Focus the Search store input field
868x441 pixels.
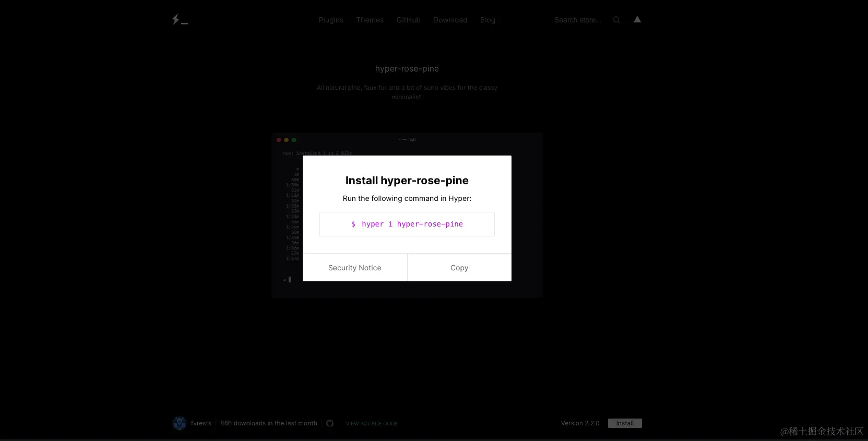tap(579, 20)
